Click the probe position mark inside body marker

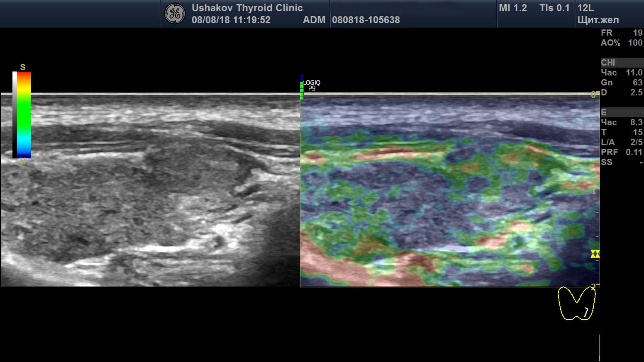[x=586, y=312]
